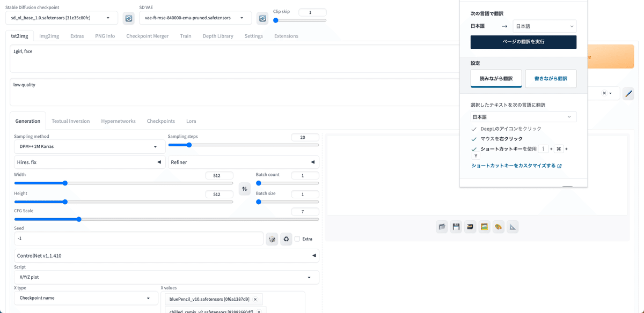Switch to the Extras tab
Viewport: 644px width, 313px height.
tap(77, 36)
